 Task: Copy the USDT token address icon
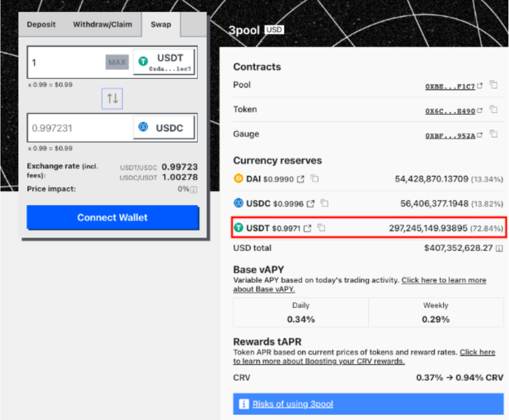click(321, 227)
